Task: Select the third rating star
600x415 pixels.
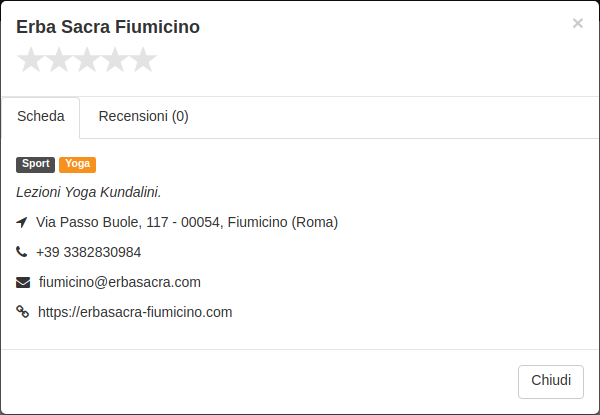Action: pyautogui.click(x=87, y=60)
